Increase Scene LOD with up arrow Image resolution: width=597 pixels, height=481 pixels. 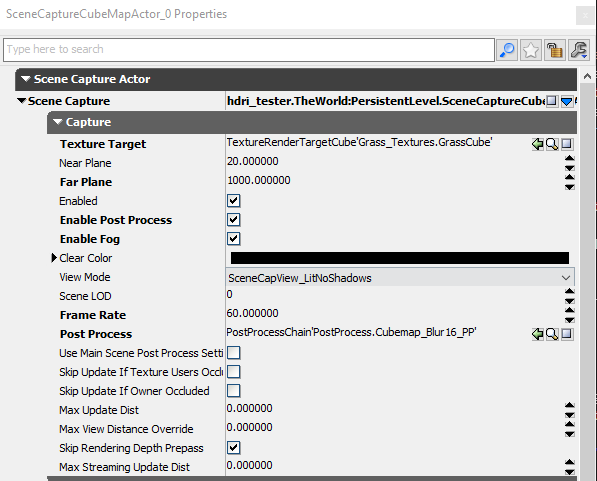click(570, 291)
